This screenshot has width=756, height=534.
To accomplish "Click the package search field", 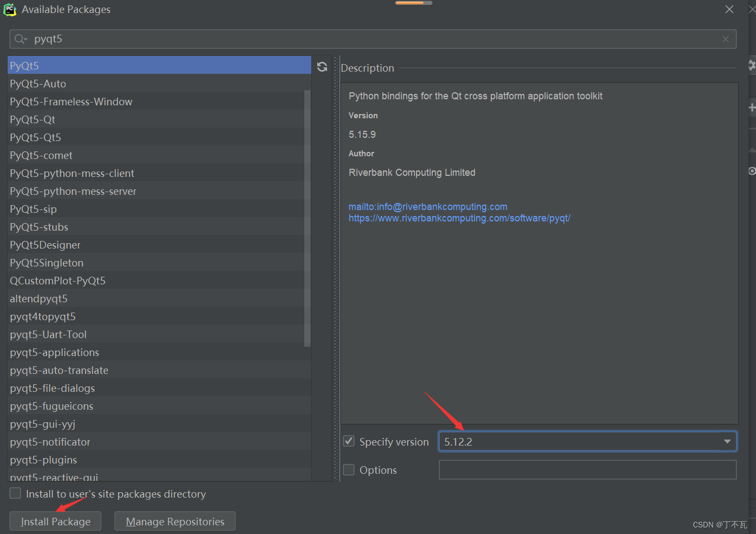I will click(x=373, y=39).
